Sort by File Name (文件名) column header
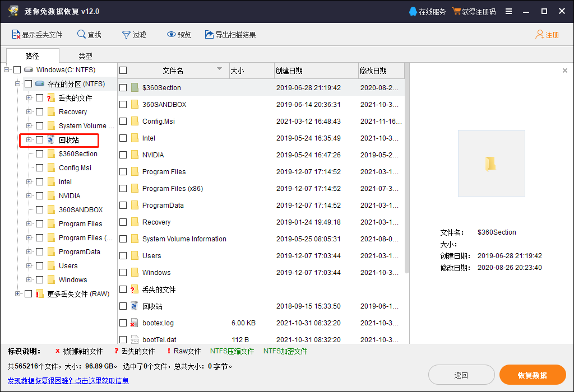This screenshot has width=574, height=392. tap(173, 71)
